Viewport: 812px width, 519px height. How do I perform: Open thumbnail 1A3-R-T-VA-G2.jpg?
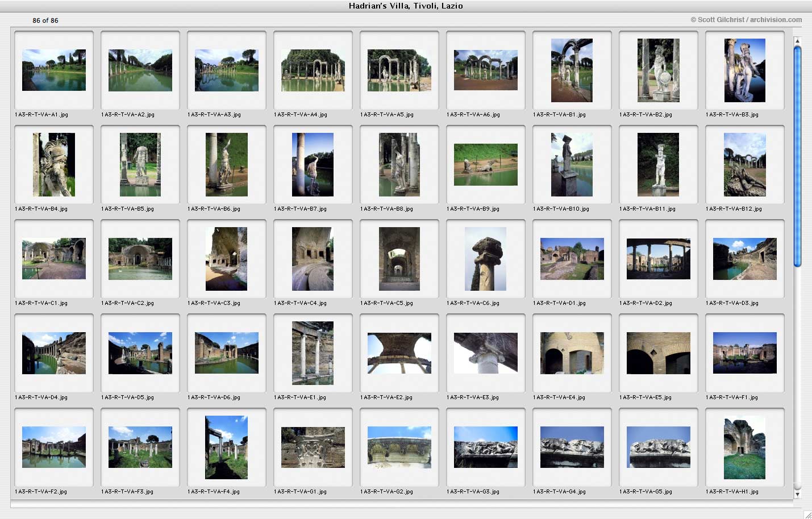tap(399, 447)
